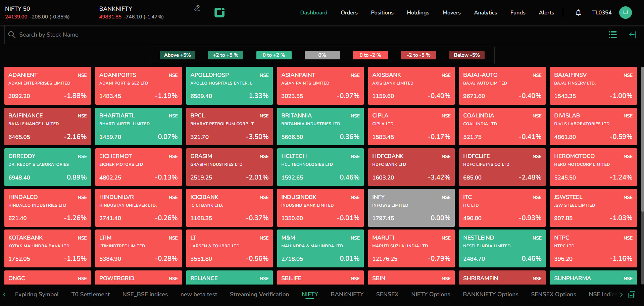The image size is (644, 306).
Task: Open the ADANIENT stock tile
Action: (48, 86)
